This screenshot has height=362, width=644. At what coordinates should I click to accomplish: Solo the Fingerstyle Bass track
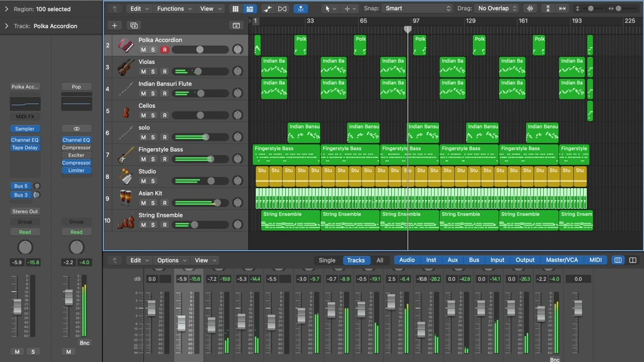(x=153, y=159)
